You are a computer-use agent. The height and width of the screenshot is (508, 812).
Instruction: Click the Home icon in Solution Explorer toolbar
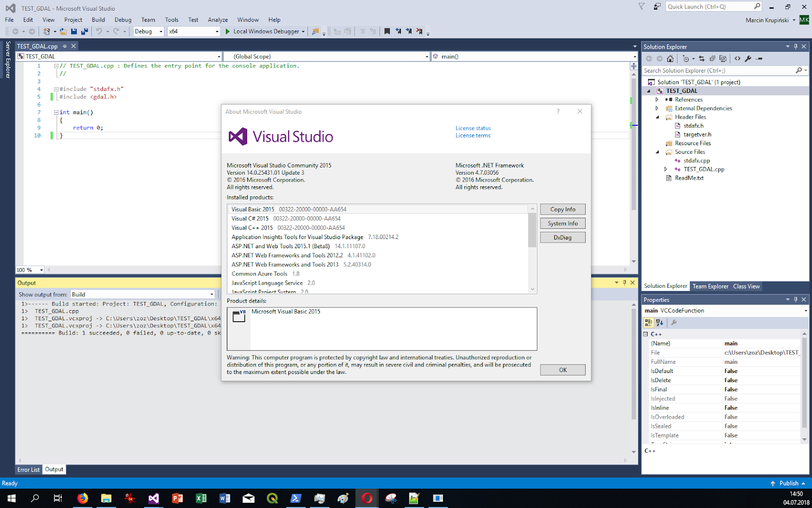point(670,58)
